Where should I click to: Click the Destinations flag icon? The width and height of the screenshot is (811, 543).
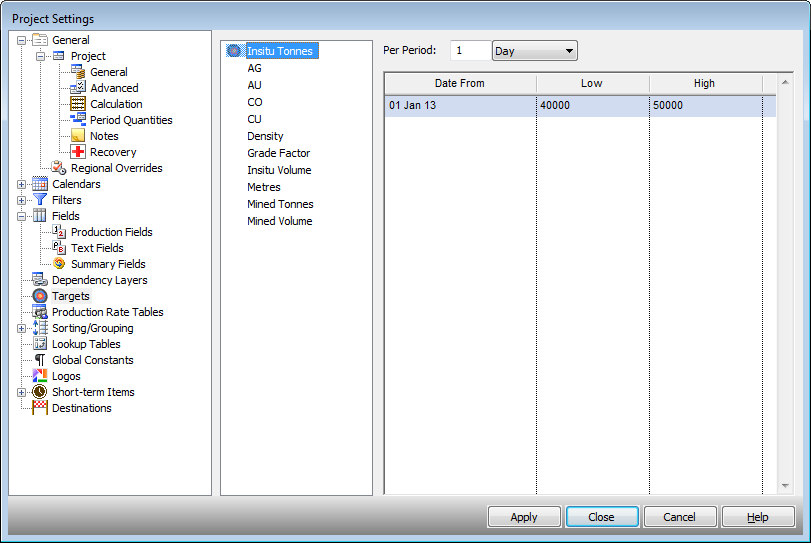[x=40, y=408]
